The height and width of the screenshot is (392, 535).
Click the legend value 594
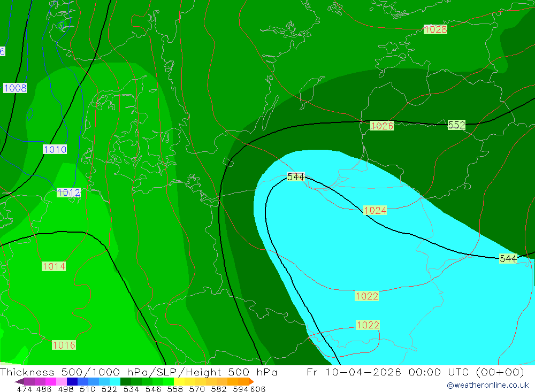[241, 389]
